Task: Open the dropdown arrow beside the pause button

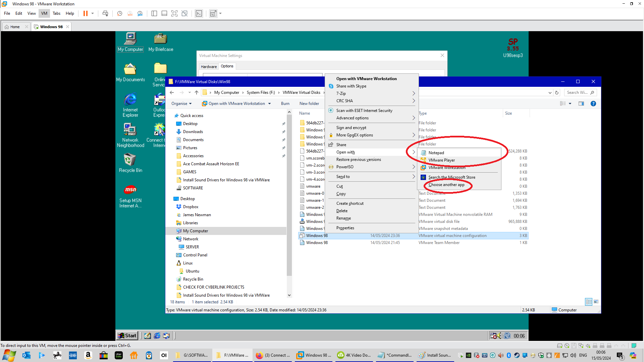Action: (93, 13)
